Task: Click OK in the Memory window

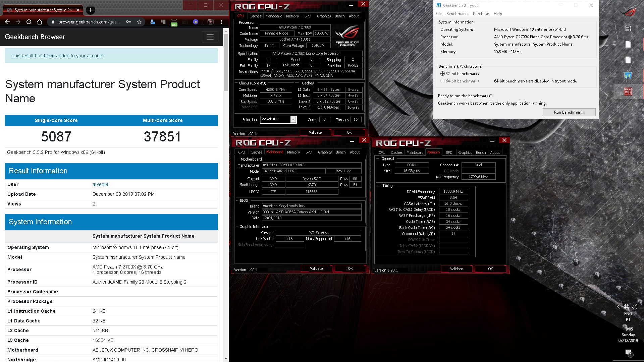Action: (x=490, y=269)
